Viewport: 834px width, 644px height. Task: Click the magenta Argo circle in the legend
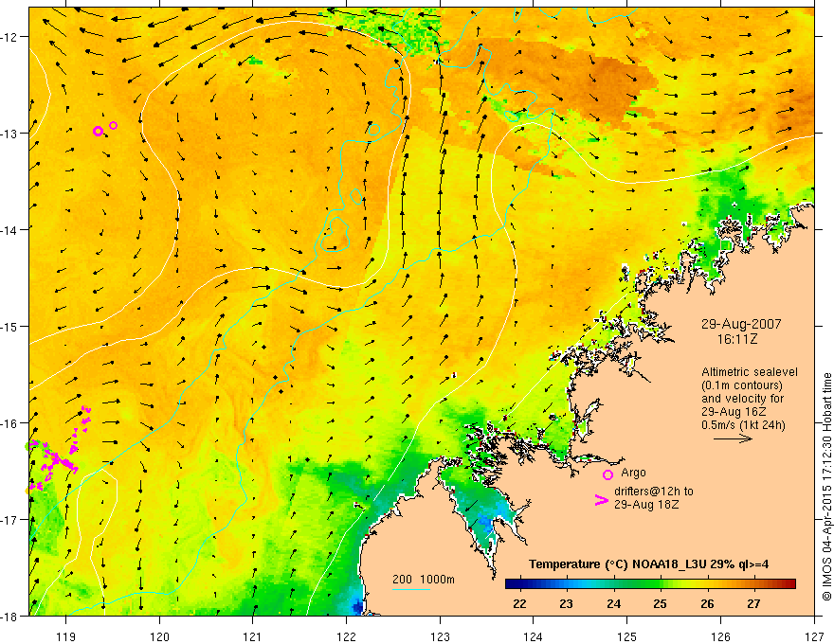[x=607, y=474]
